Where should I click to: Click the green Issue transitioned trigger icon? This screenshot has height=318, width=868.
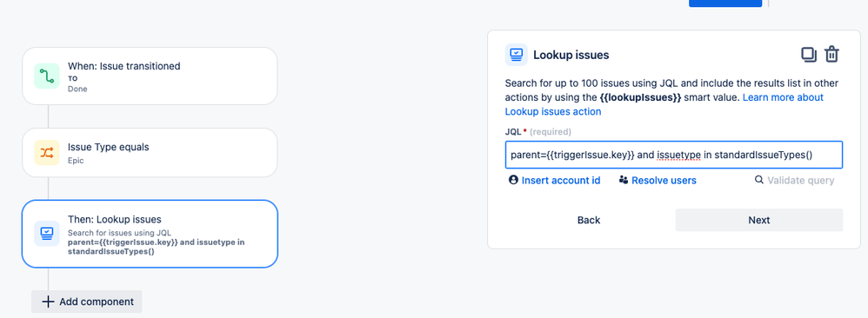click(x=46, y=76)
